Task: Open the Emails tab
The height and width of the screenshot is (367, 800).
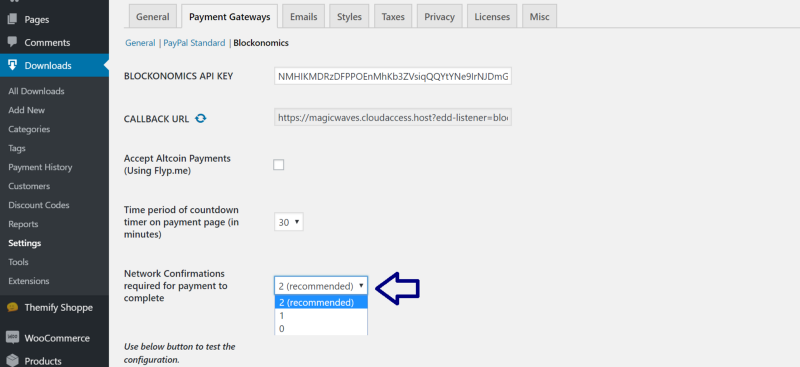Action: [304, 17]
